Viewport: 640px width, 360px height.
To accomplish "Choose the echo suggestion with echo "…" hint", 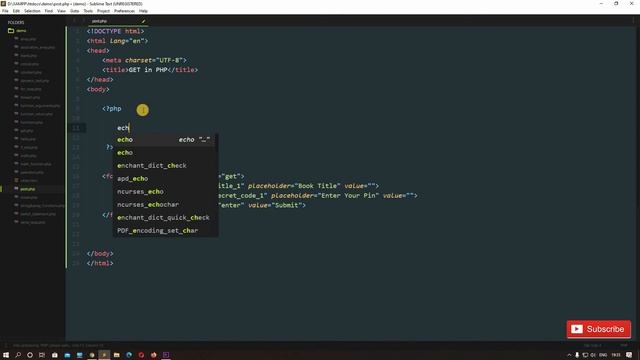I will pos(165,140).
